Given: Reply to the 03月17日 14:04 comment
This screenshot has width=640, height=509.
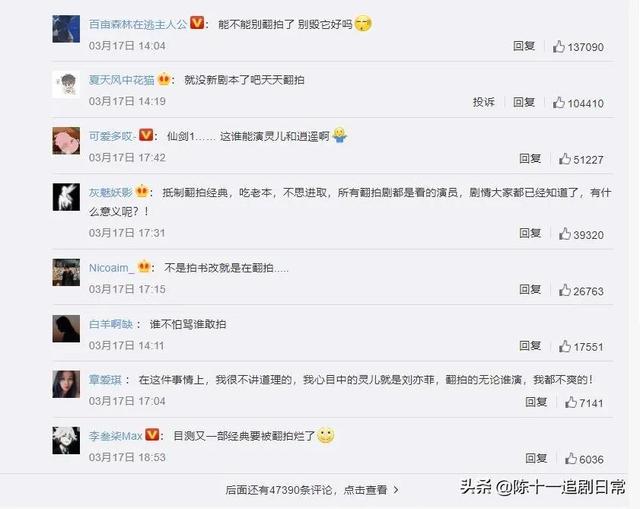Looking at the screenshot, I should [524, 46].
